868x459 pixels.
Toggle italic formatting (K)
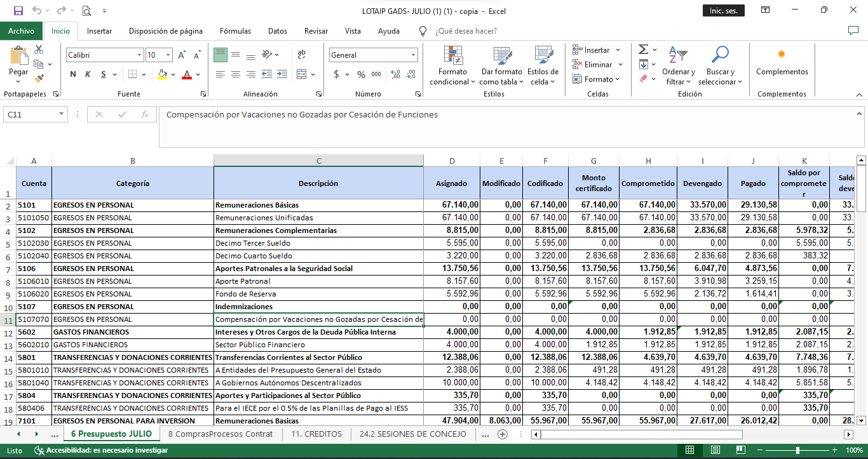coord(88,74)
